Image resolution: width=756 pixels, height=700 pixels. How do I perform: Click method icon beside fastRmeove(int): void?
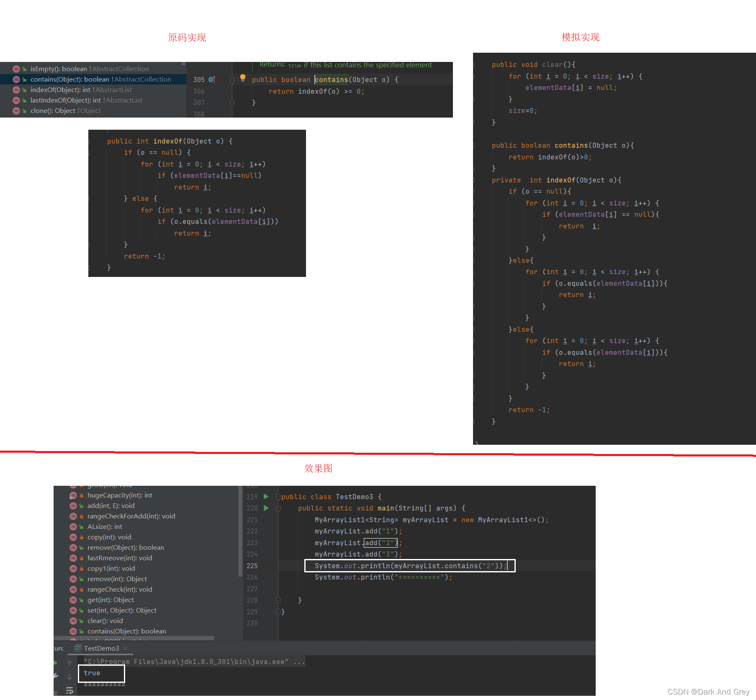[73, 558]
